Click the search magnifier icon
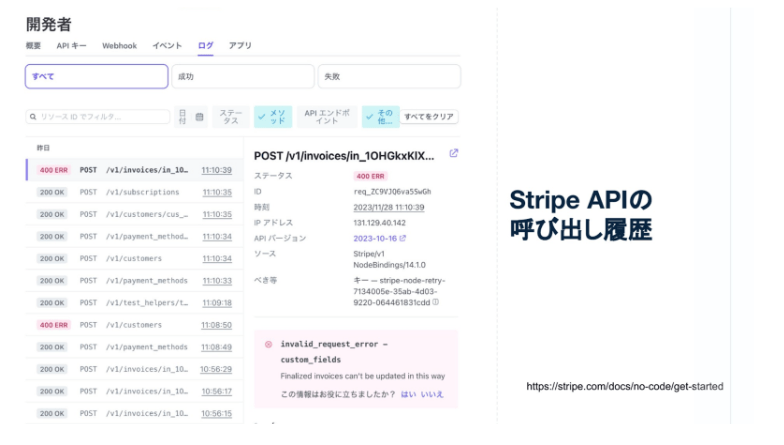Viewport: 784px width, 445px height. [x=33, y=117]
